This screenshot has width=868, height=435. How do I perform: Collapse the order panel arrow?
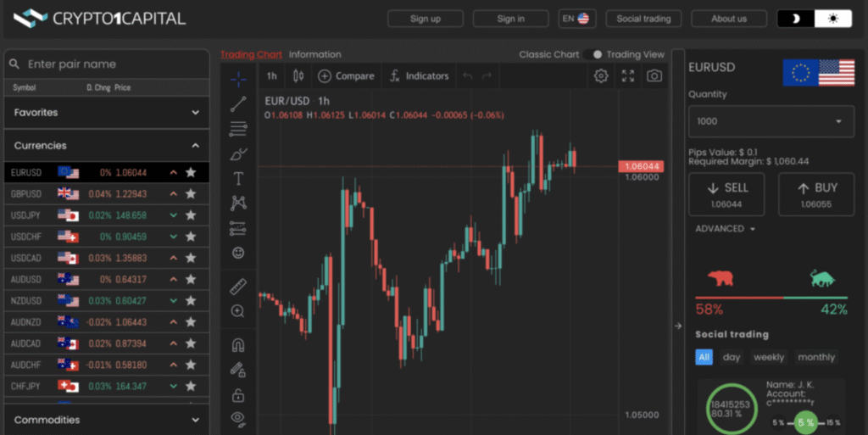(678, 326)
